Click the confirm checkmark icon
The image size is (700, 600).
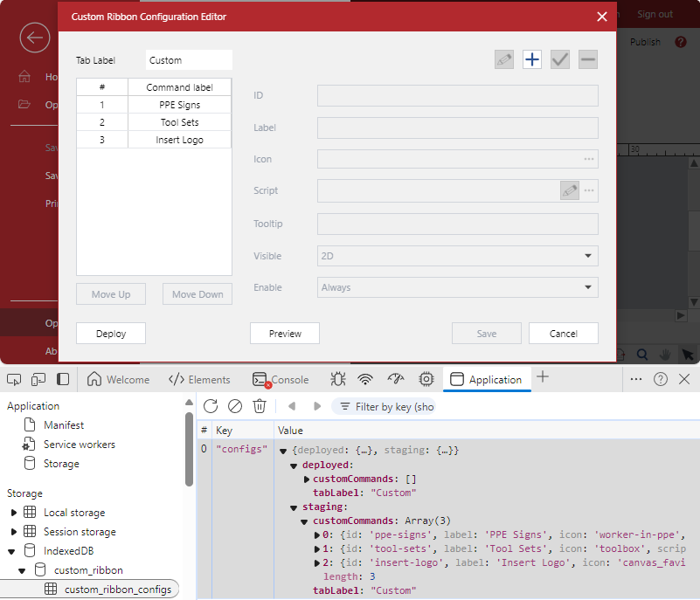[x=560, y=59]
